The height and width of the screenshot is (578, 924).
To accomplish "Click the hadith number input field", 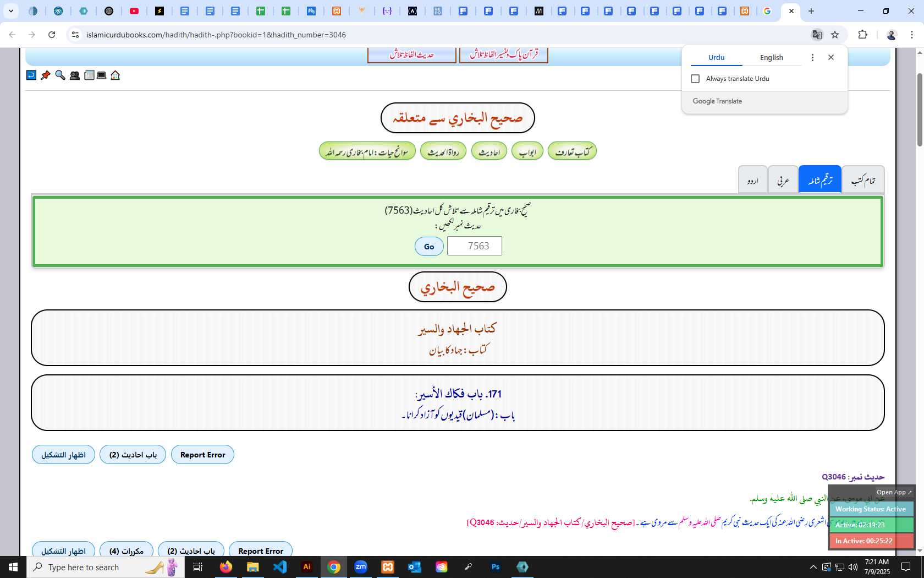I will (x=475, y=246).
